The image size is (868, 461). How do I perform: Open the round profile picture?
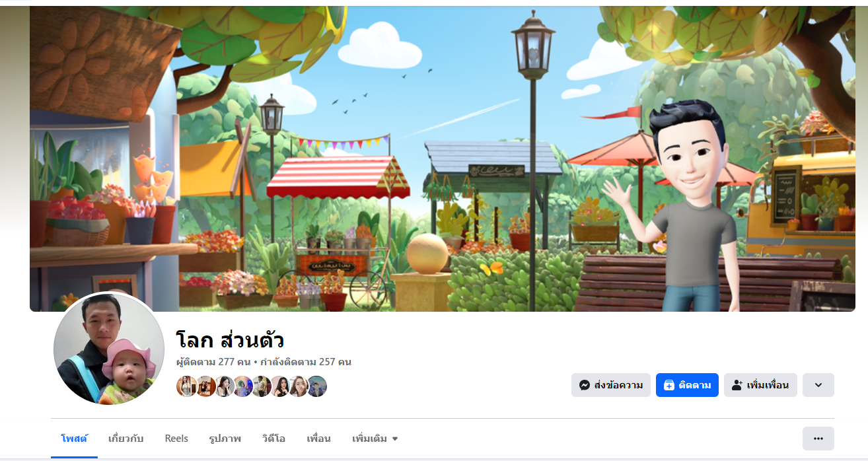coord(109,348)
